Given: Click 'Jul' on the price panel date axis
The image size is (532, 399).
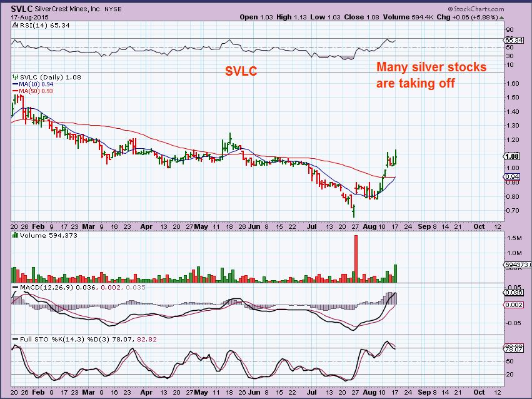Looking at the screenshot, I should [311, 226].
